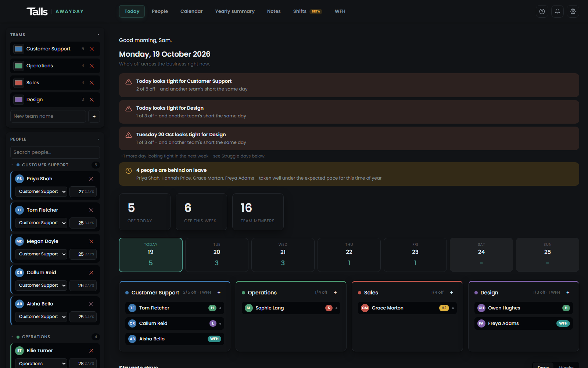Click the Customer Support team color swatch
Screen dimensions: 588x368
pos(19,49)
